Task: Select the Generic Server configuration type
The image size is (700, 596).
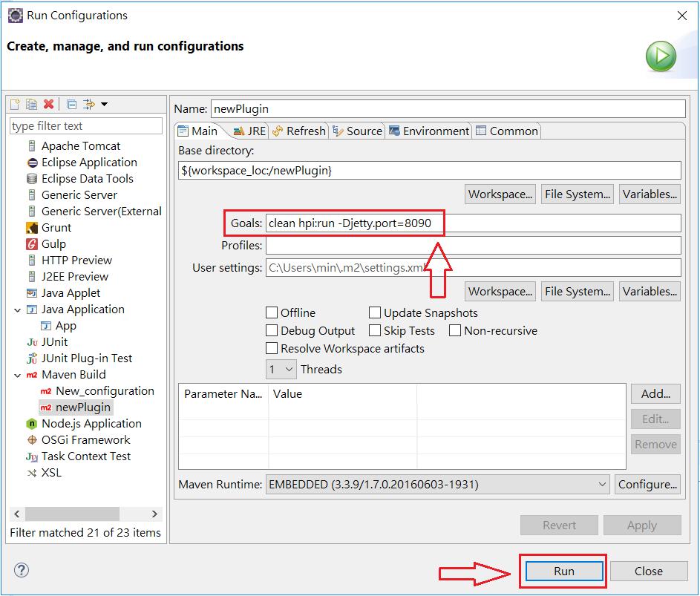Action: pos(79,195)
